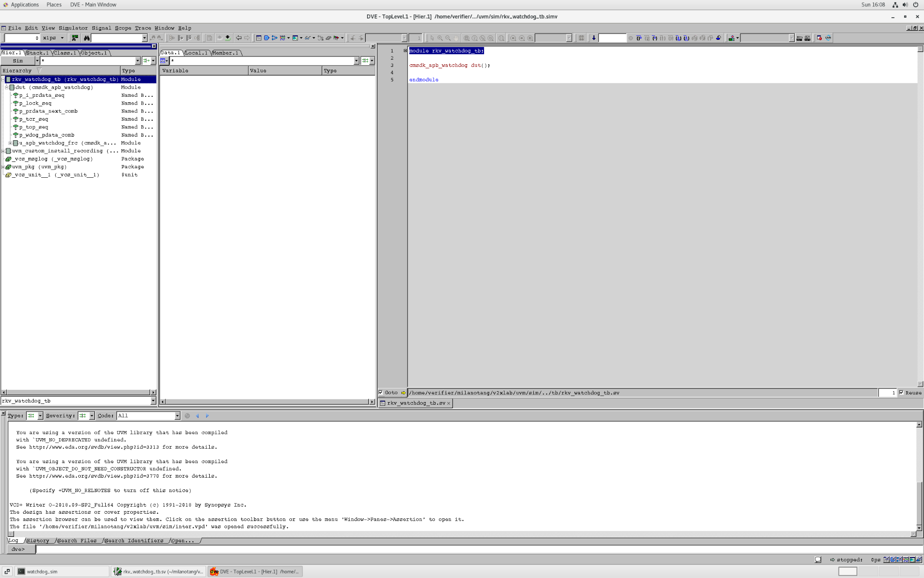Click the step-in braces icon
The image size is (924, 578).
click(654, 38)
